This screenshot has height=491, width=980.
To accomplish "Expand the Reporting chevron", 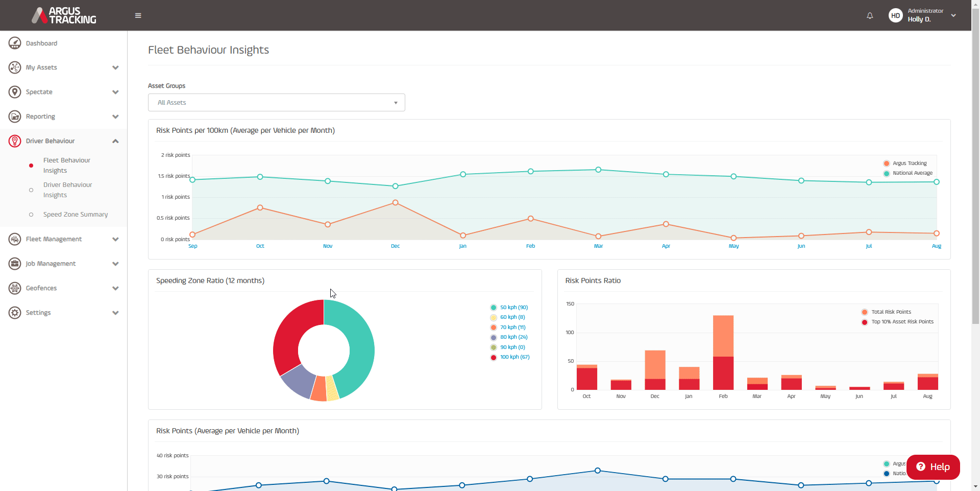I will (x=115, y=116).
